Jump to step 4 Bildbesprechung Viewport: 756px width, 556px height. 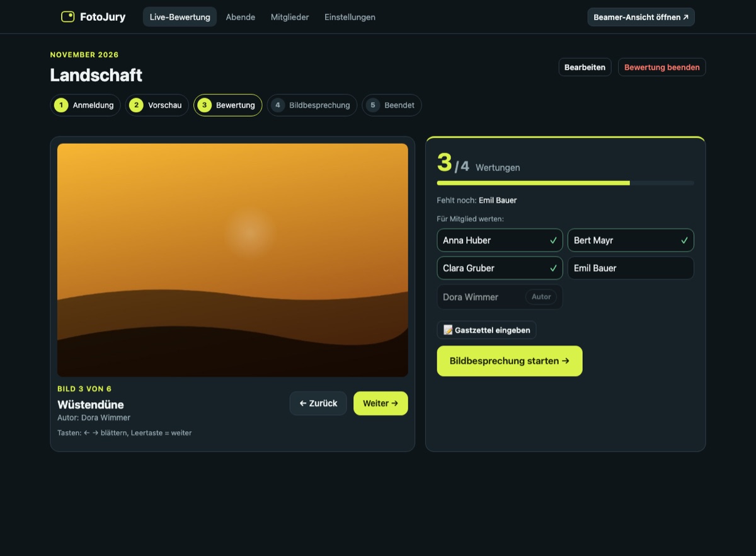coord(312,105)
